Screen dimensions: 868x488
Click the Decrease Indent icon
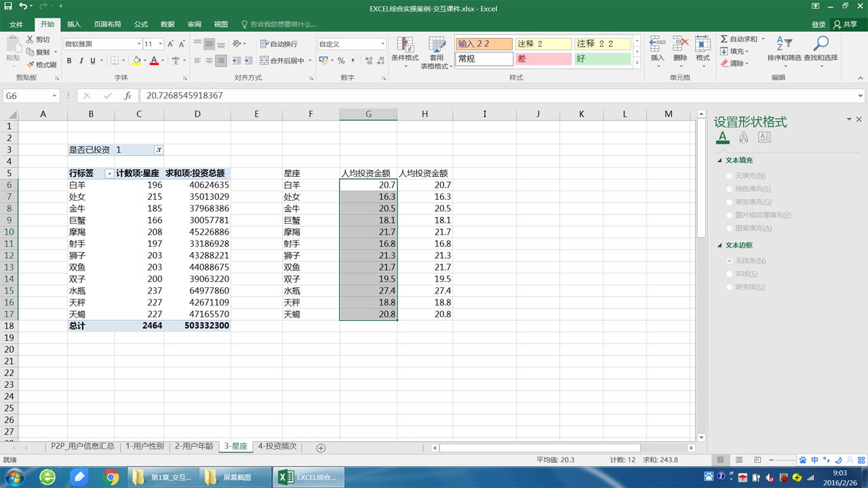(x=237, y=60)
